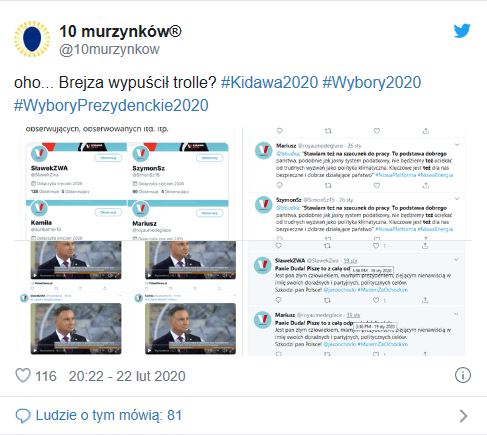Screen dimensions: 487x435
Task: Open bottom-right image with 'Panie Duda' tweets
Action: coord(357,298)
